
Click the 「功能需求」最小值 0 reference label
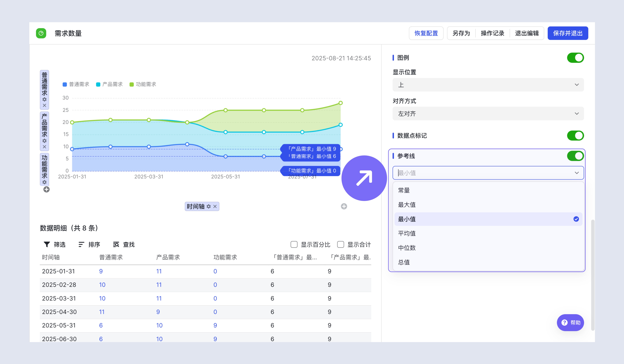point(310,171)
